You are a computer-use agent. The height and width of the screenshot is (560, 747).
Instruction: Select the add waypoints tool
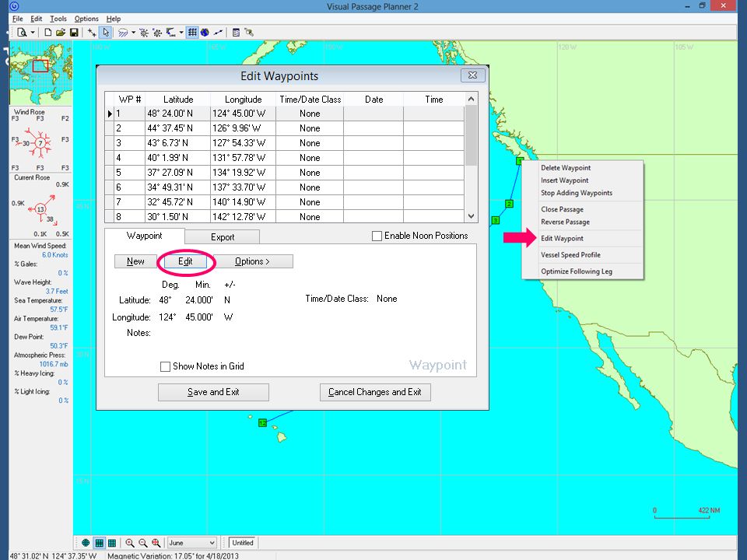pos(92,33)
